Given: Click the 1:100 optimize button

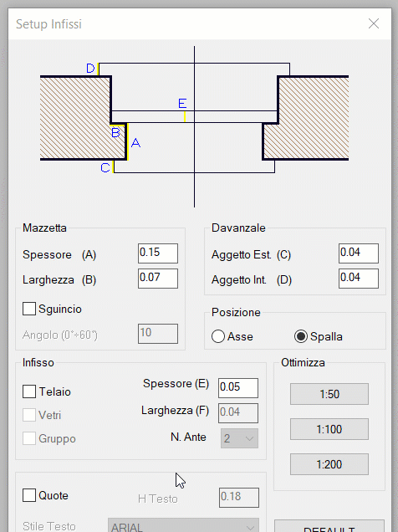Looking at the screenshot, I should tap(329, 429).
